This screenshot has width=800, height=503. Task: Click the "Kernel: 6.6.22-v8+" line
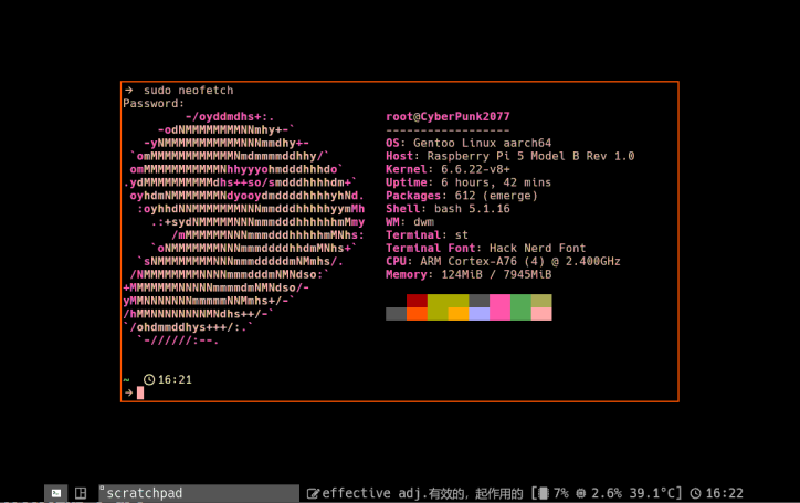pyautogui.click(x=447, y=169)
